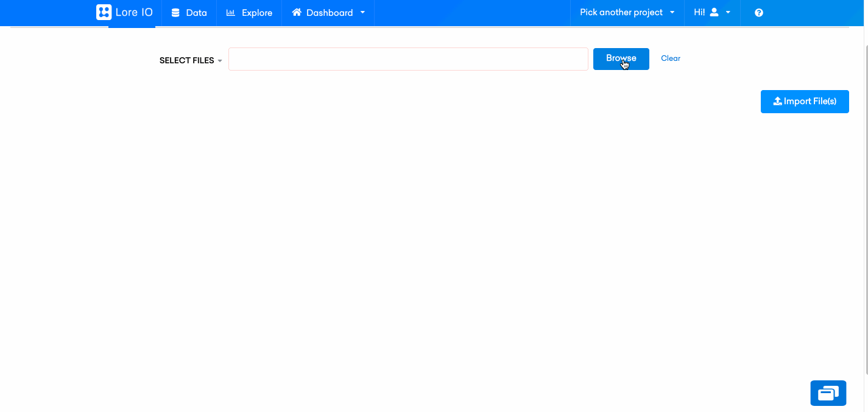This screenshot has height=412, width=868.
Task: Go to the Explore section
Action: [x=249, y=13]
